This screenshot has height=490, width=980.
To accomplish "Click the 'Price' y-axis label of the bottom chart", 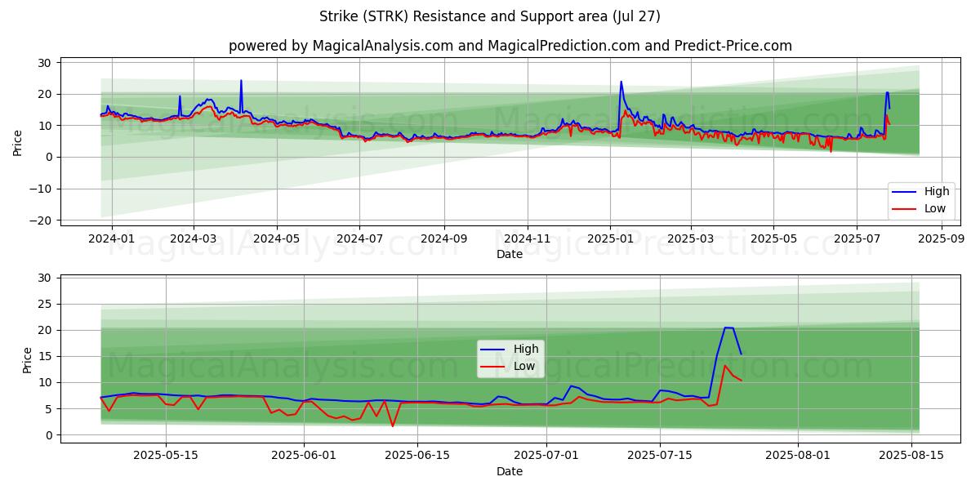I will 28,359.
